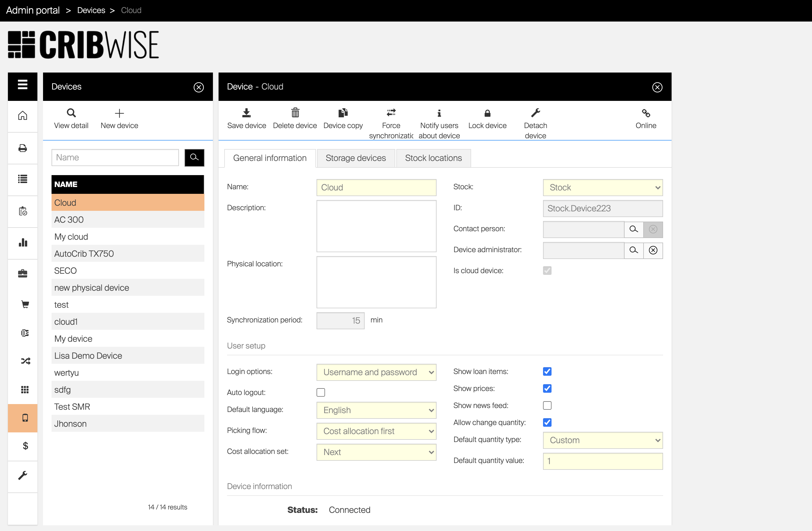Toggle the Show news feed checkbox

547,405
